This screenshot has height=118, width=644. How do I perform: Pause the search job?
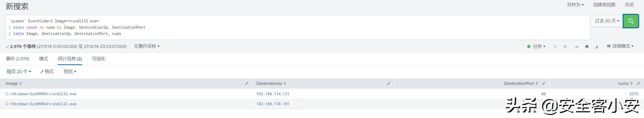[555, 46]
